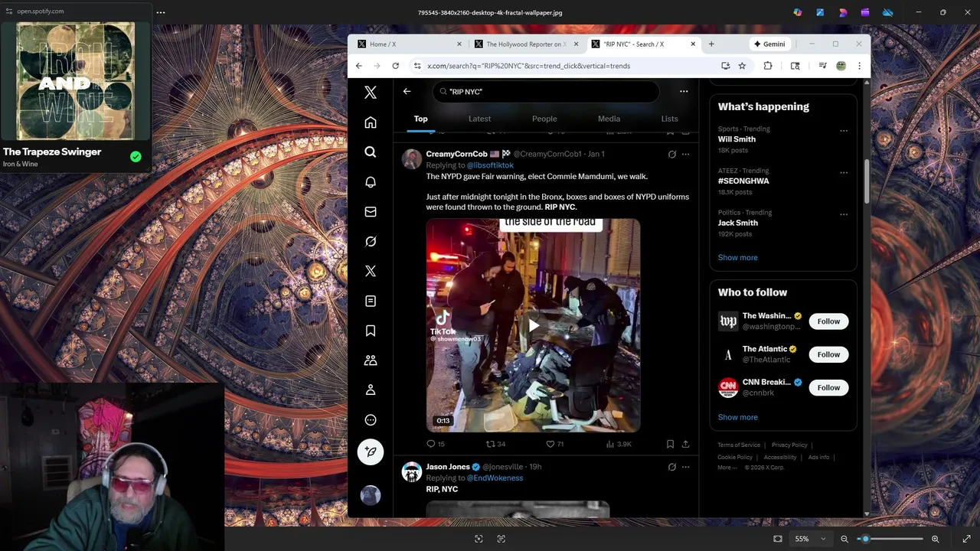Open account avatar in X sidebar bottom
Image resolution: width=980 pixels, height=551 pixels.
pos(371,495)
